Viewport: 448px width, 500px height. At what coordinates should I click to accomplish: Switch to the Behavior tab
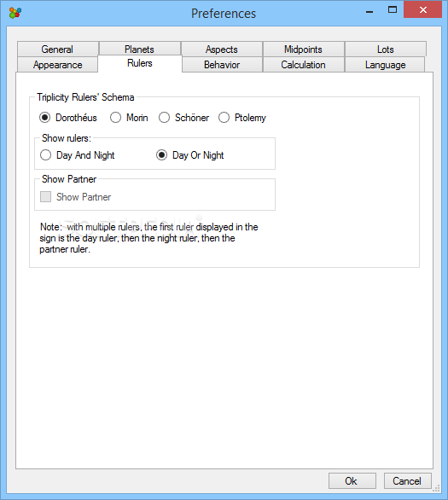point(222,65)
